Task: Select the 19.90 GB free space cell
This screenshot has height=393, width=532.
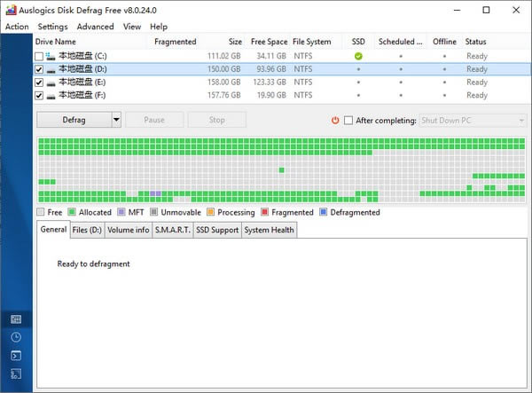Action: tap(271, 95)
